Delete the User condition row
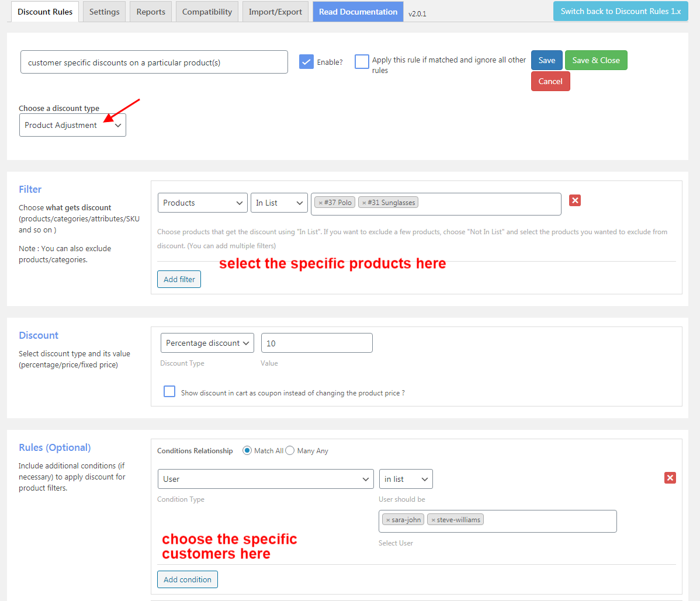The image size is (700, 601). tap(670, 477)
